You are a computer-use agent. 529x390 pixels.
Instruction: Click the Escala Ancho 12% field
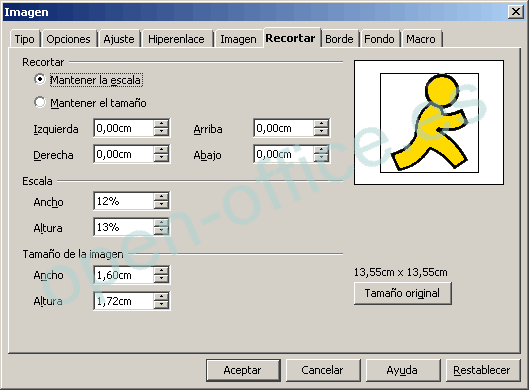[x=123, y=201]
